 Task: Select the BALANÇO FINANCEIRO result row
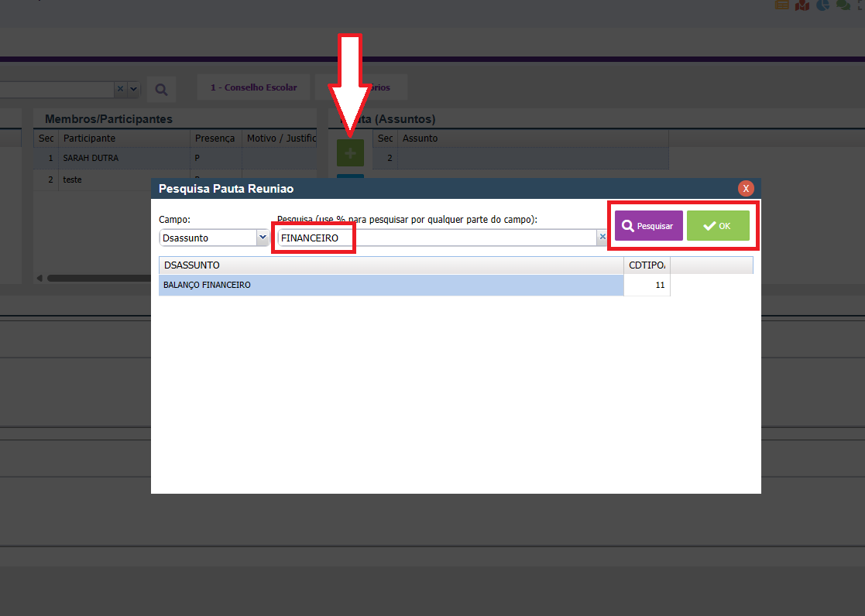[x=391, y=285]
